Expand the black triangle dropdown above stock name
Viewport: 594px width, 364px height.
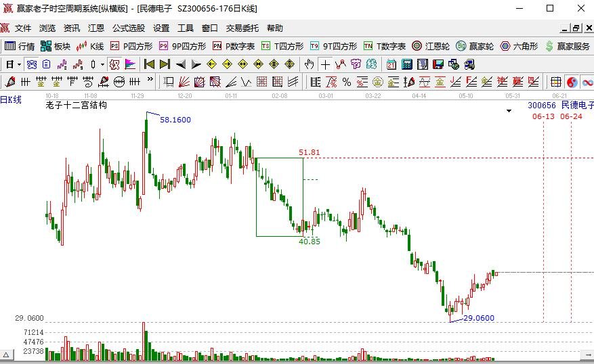pos(509,111)
